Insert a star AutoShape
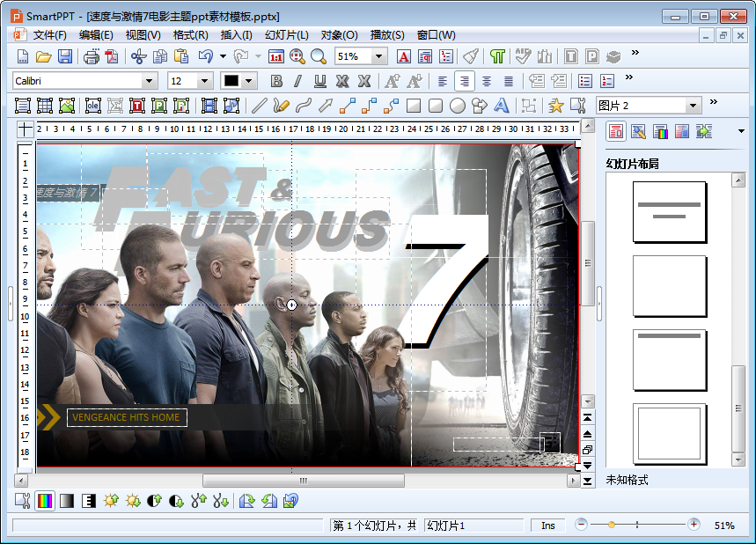 pyautogui.click(x=556, y=106)
